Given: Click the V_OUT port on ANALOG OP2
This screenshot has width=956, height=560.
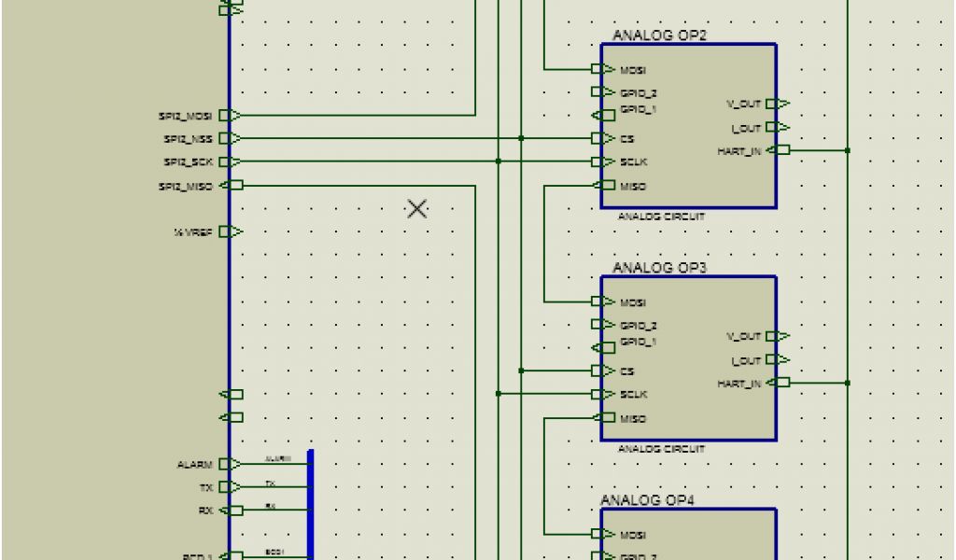Looking at the screenshot, I should click(782, 104).
